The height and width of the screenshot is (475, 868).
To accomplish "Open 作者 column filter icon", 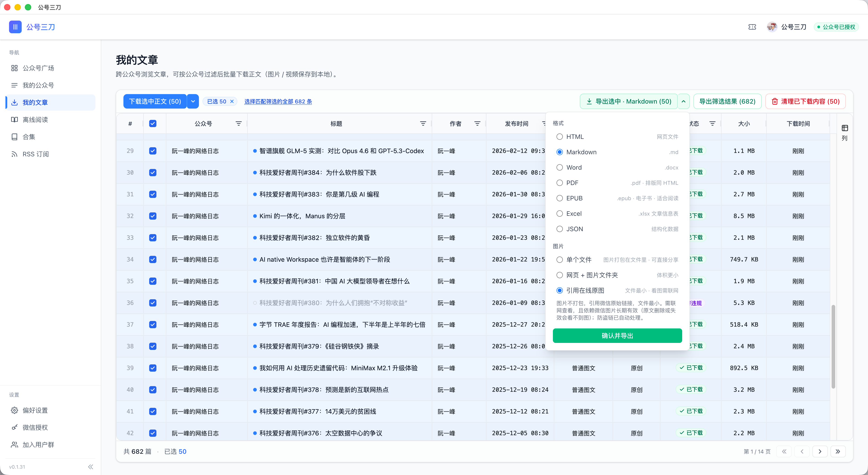I will pos(477,124).
